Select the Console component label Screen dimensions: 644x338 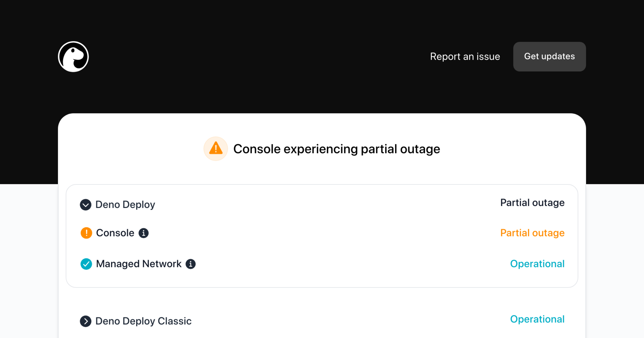coord(115,233)
